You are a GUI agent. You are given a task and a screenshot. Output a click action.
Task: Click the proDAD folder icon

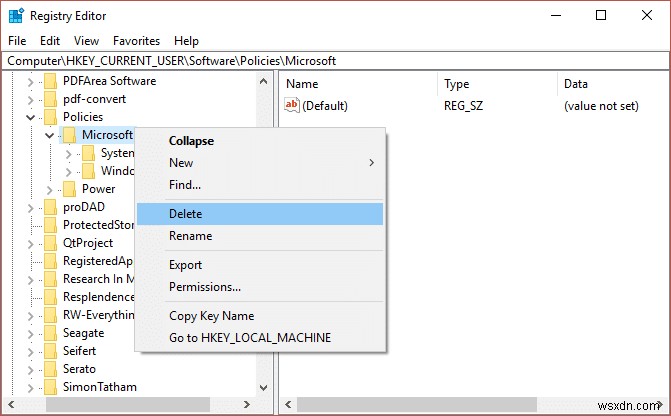click(50, 207)
